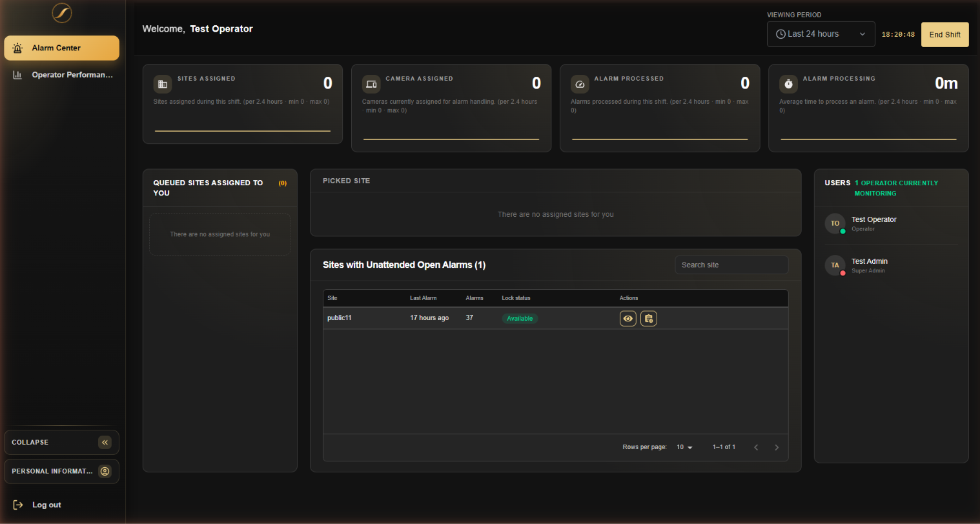The image size is (980, 524).
Task: Click the Camera Assigned device icon
Action: [371, 85]
